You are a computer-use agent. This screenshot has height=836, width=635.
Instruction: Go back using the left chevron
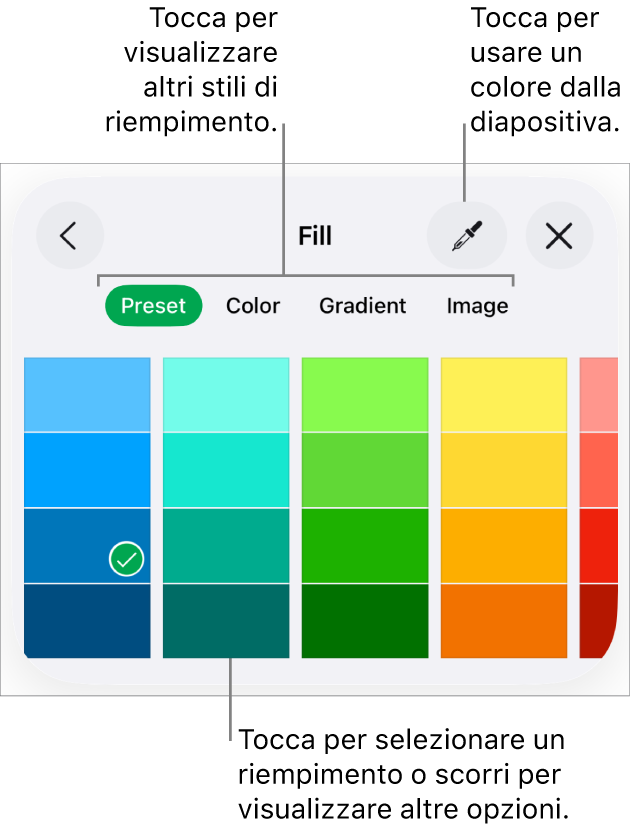[70, 236]
